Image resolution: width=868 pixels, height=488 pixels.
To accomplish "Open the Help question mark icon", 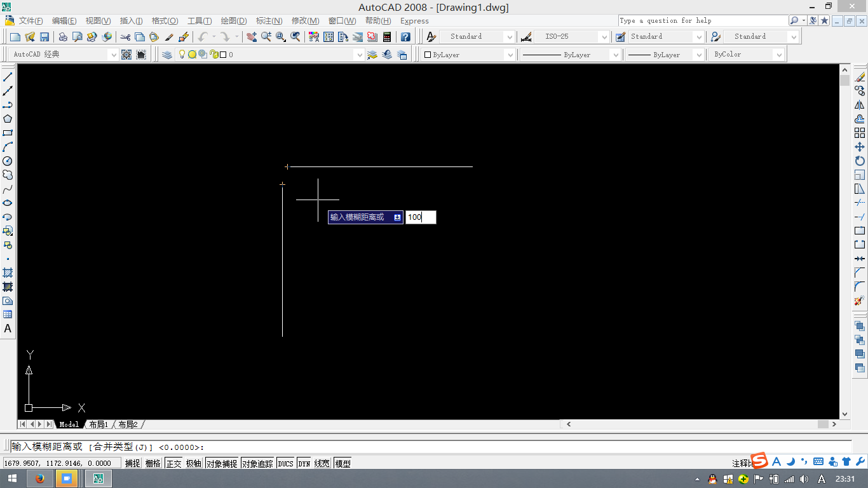I will (x=405, y=37).
